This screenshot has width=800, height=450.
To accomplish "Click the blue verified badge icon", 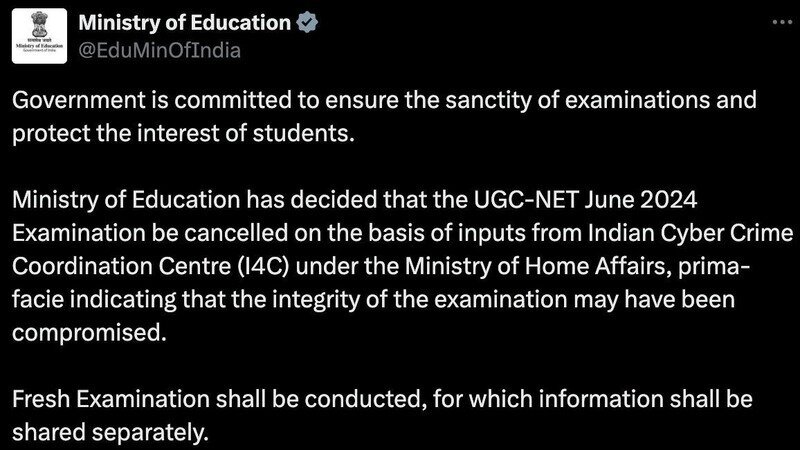I will tap(307, 23).
